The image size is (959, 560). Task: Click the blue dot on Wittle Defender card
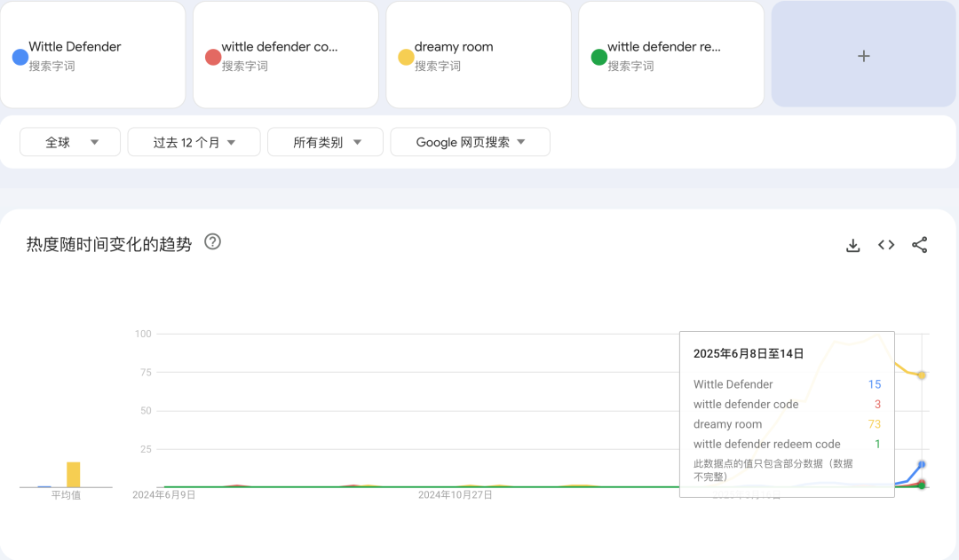pyautogui.click(x=20, y=55)
